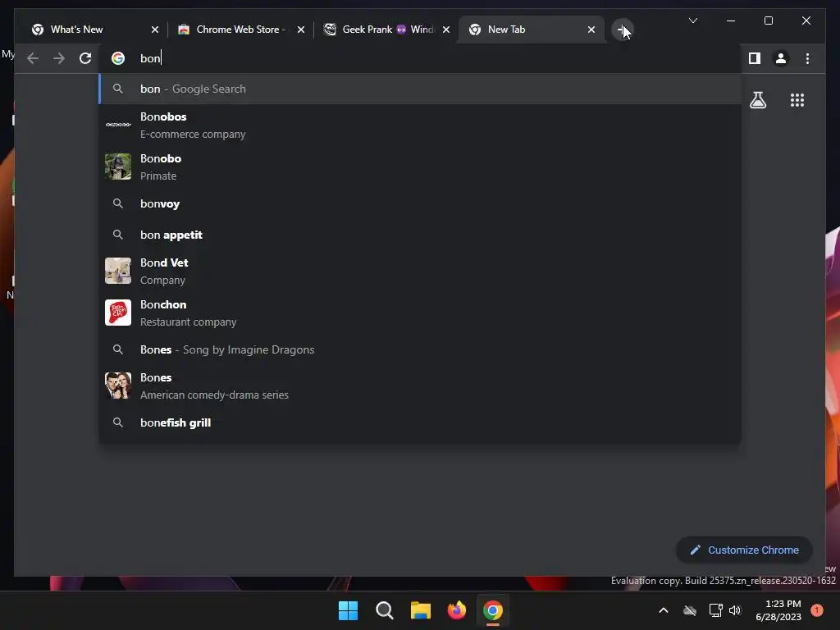
Task: Click the Bones series thumbnail
Action: click(118, 386)
